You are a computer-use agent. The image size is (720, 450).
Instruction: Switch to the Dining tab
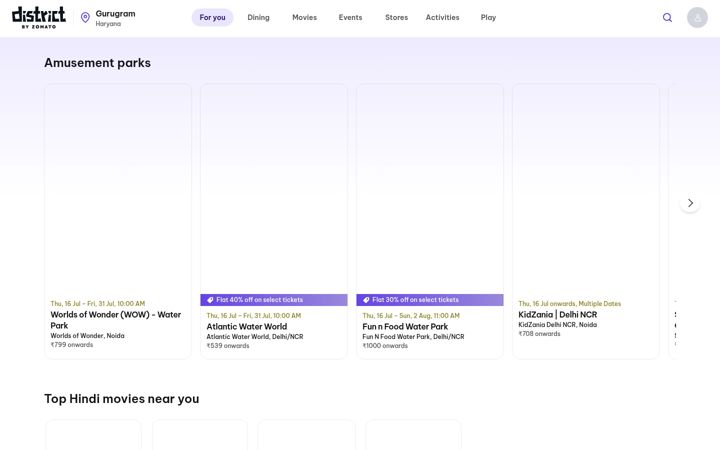259,17
